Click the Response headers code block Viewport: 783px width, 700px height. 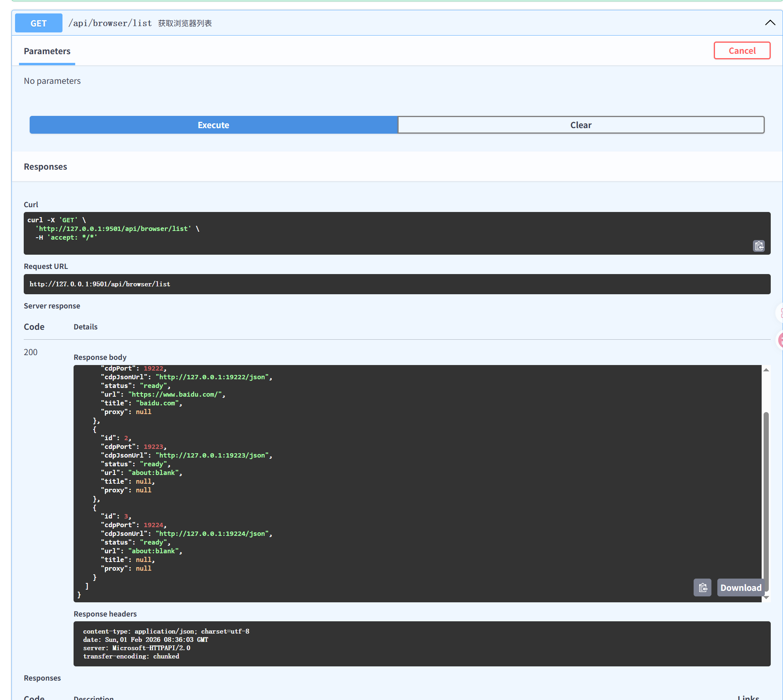click(422, 643)
